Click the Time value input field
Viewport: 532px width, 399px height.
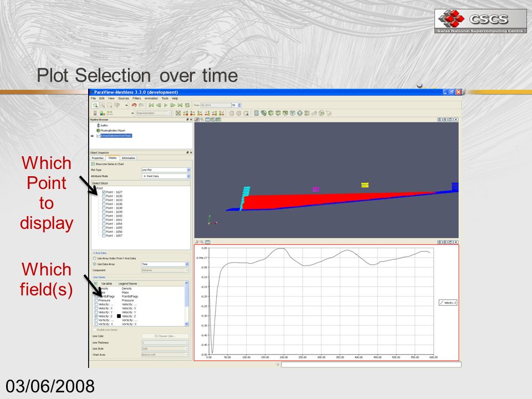click(216, 105)
